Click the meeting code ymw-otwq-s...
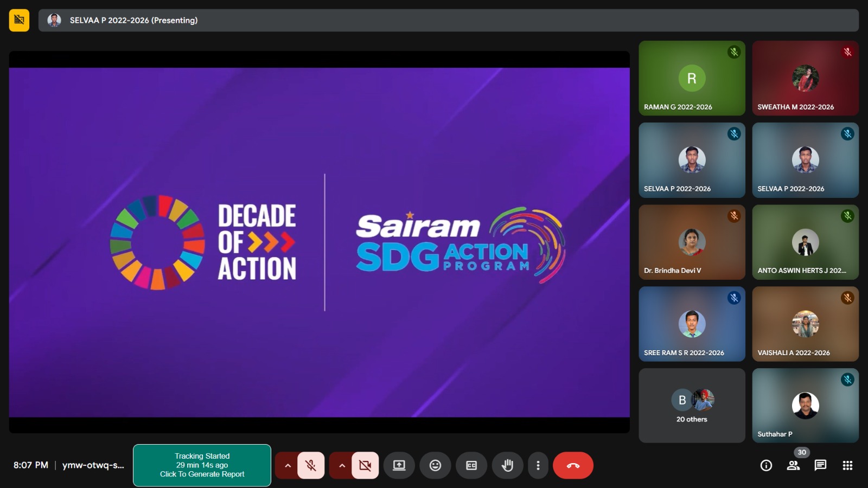 click(x=93, y=465)
